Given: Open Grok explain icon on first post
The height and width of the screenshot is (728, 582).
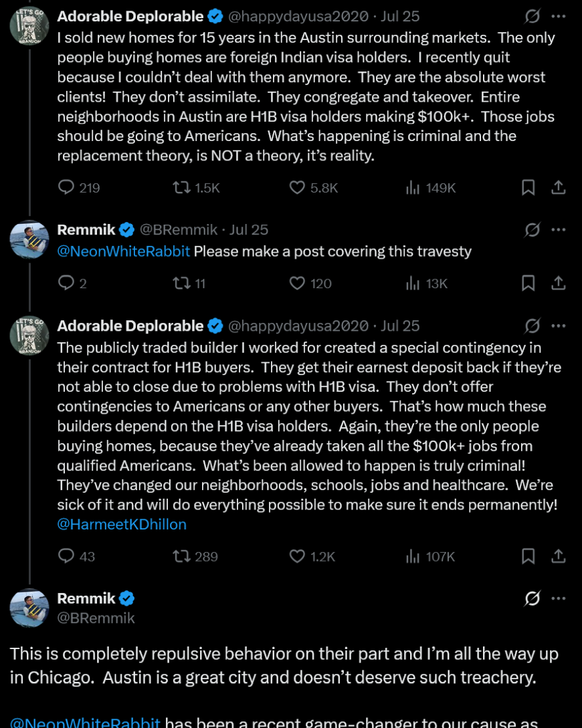Looking at the screenshot, I should click(532, 16).
